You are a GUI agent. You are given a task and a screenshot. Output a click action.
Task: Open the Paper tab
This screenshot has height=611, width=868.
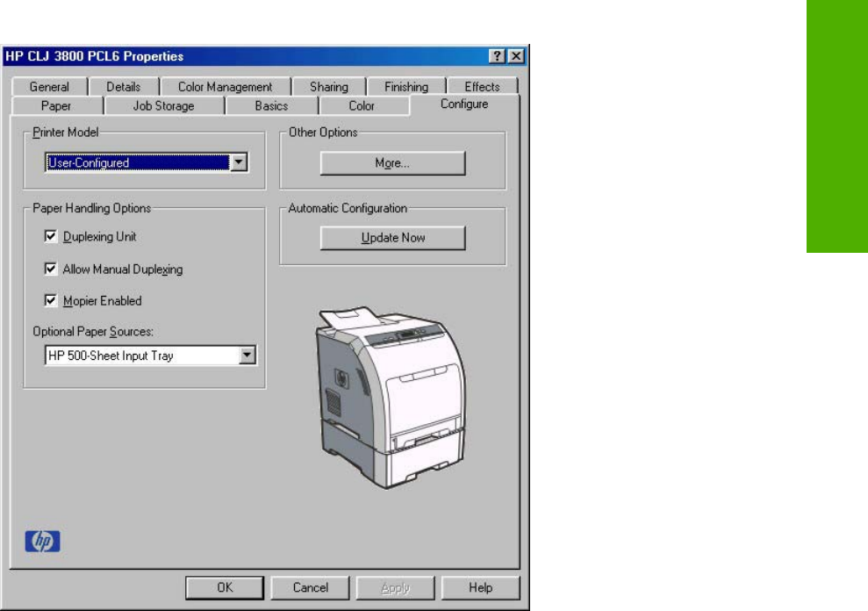click(x=56, y=106)
